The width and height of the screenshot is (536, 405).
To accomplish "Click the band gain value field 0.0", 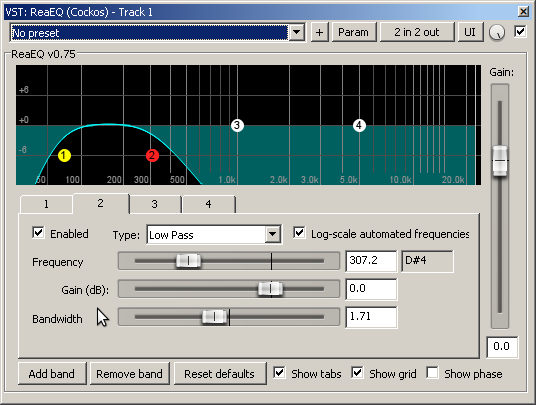I will (371, 289).
